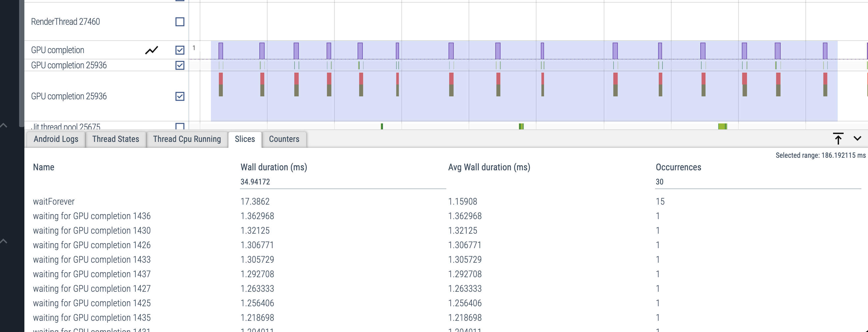This screenshot has width=868, height=332.
Task: Open the Counters tab
Action: [284, 139]
